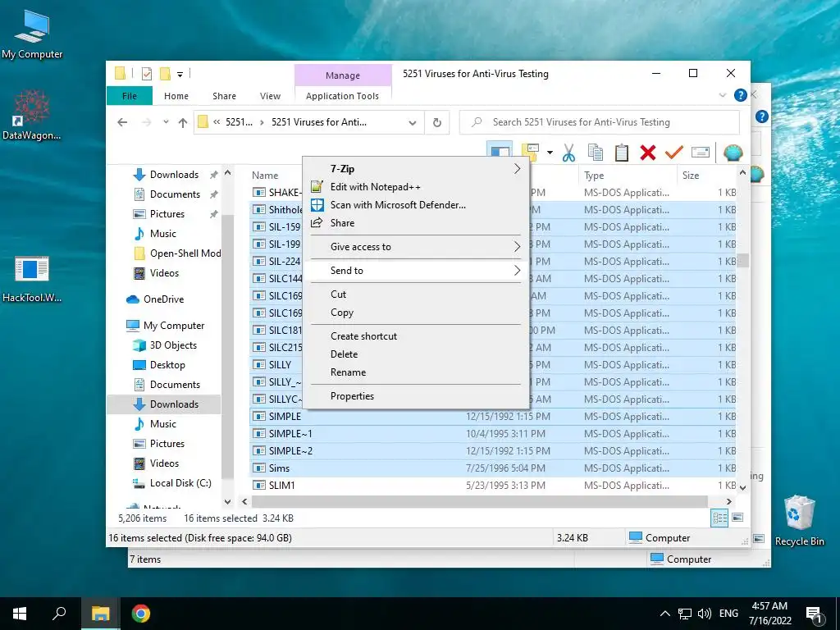Open the View ribbon tab
Viewport: 840px width, 630px height.
(x=270, y=96)
